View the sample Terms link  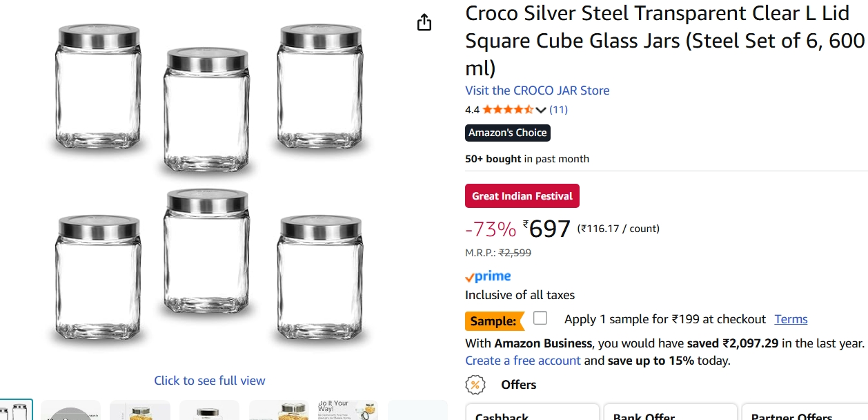[791, 319]
